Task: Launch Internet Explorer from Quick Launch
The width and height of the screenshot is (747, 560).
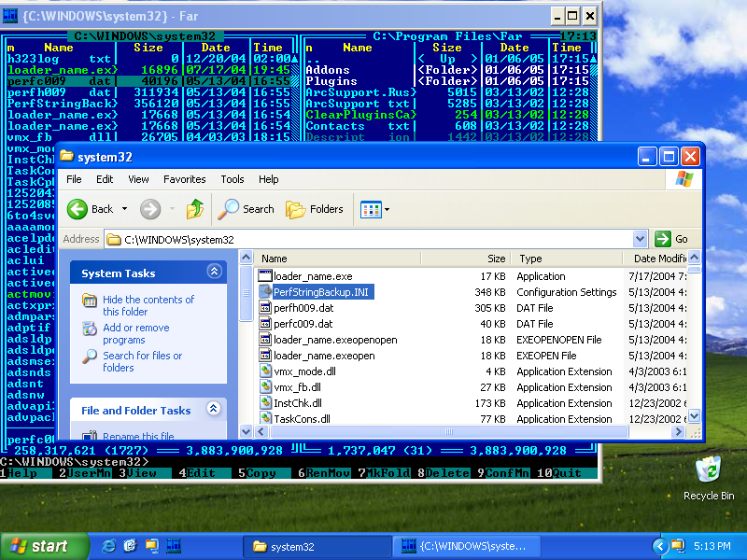Action: point(108,546)
